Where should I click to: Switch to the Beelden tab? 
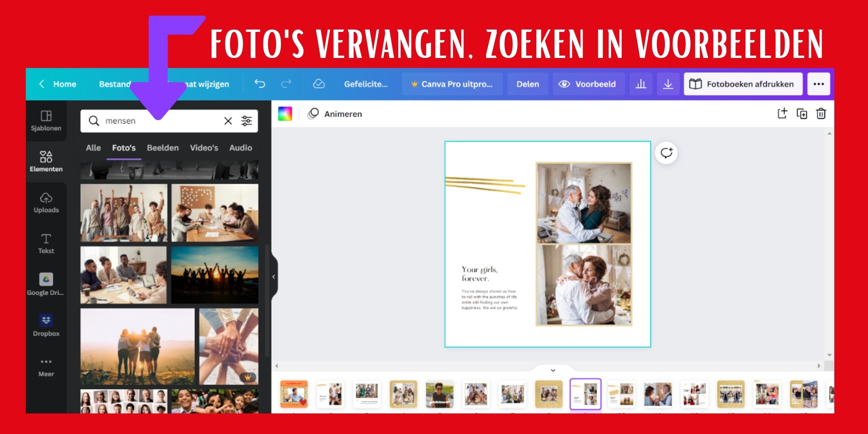pos(163,148)
